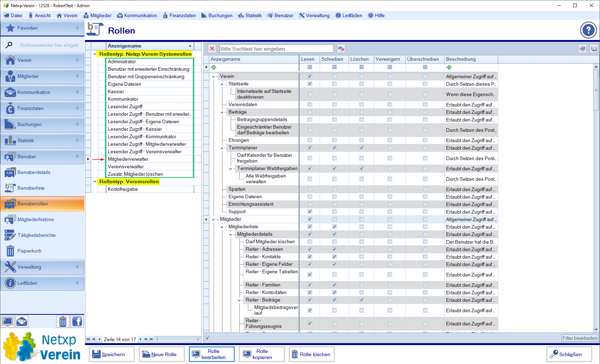Click the Filter bearbeiten button
600x364 pixels.
580,338
